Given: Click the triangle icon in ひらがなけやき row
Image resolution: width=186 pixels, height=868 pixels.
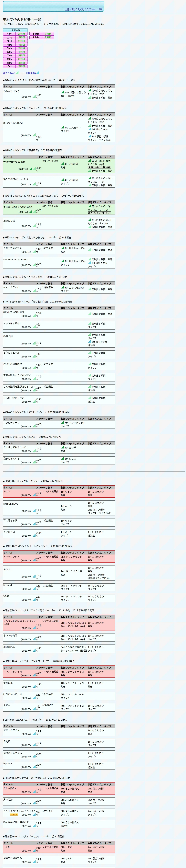Looking at the screenshot, I should pos(34,97).
